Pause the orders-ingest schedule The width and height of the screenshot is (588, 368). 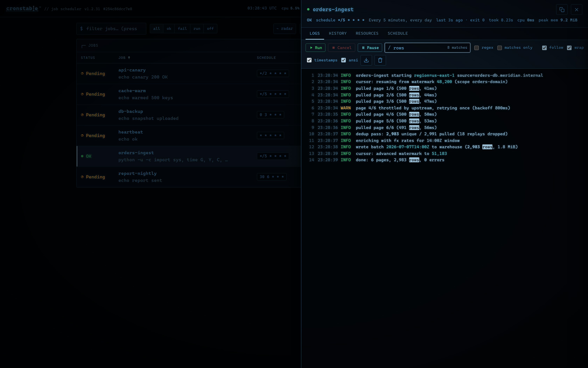(370, 48)
